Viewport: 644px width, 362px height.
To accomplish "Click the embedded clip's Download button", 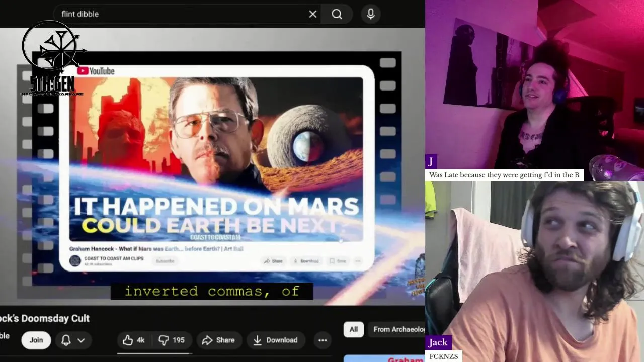I will (x=306, y=261).
